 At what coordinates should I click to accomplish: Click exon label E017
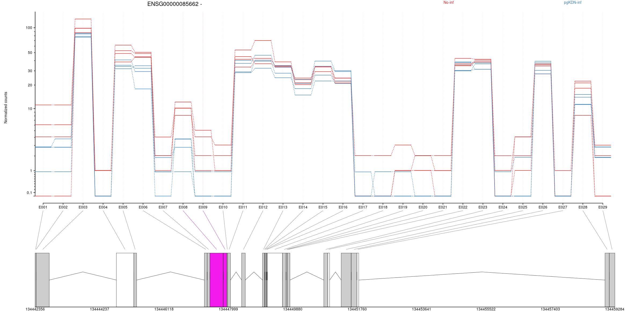pos(363,207)
